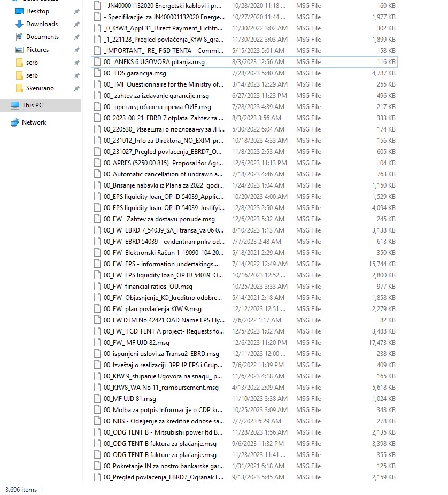Viewport: 448px width, 495px height.
Task: Select file 00_ IMF Questionnaire for the Ministry
Action: tap(164, 84)
